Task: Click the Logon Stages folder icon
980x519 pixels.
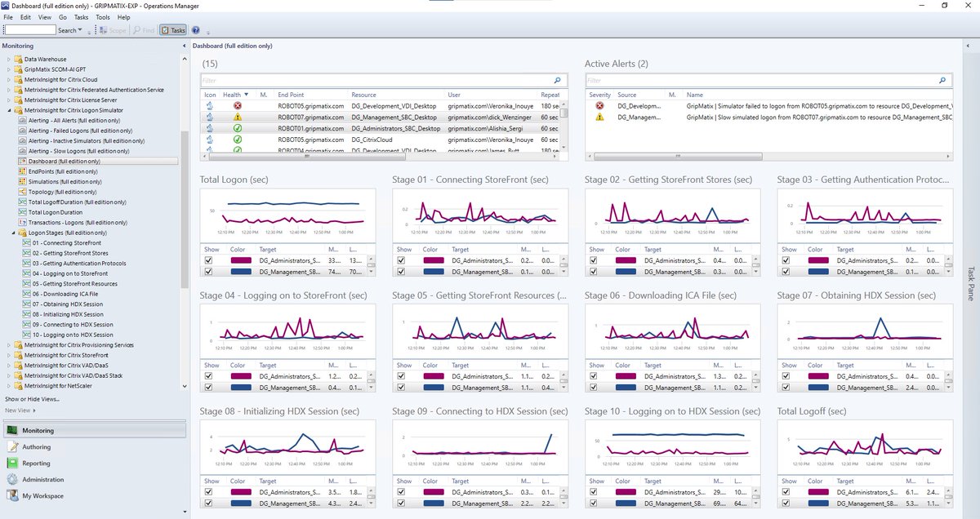Action: tap(22, 233)
